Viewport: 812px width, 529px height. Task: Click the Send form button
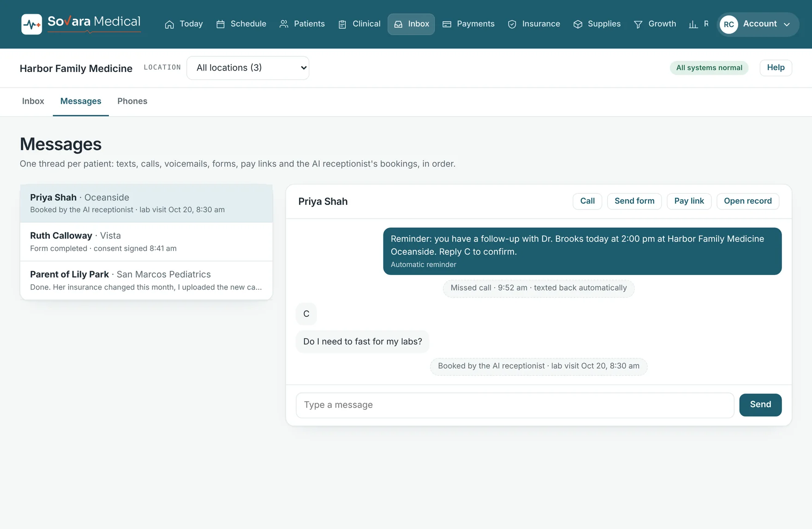click(634, 201)
